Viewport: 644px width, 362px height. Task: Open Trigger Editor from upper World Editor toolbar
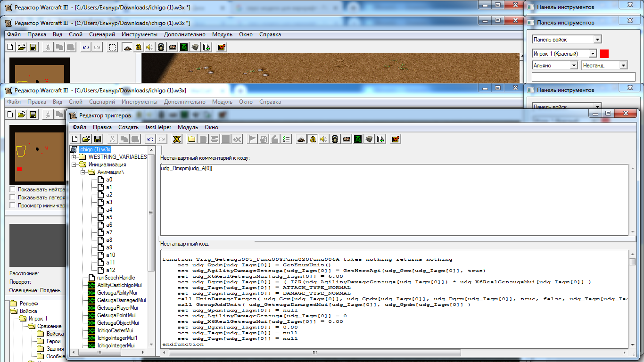(x=139, y=47)
